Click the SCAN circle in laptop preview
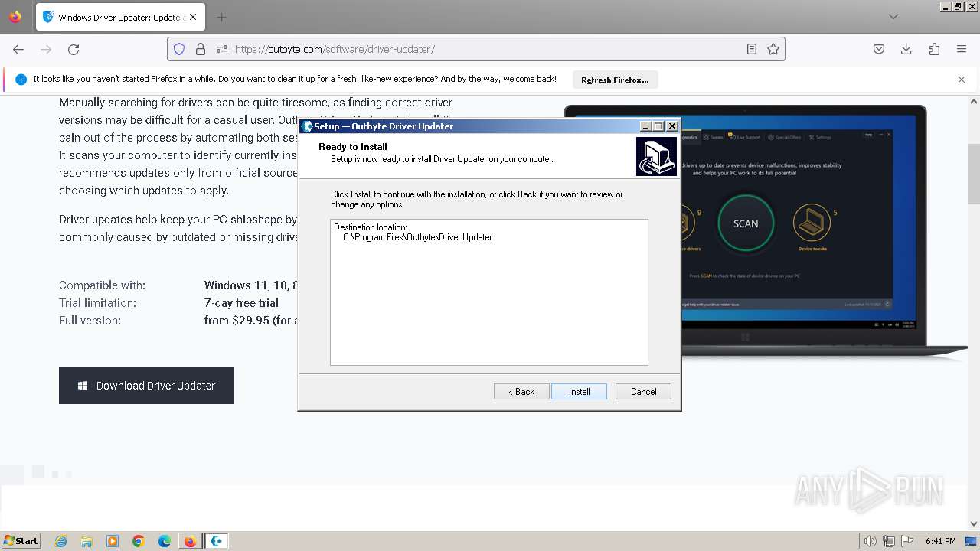 point(745,223)
